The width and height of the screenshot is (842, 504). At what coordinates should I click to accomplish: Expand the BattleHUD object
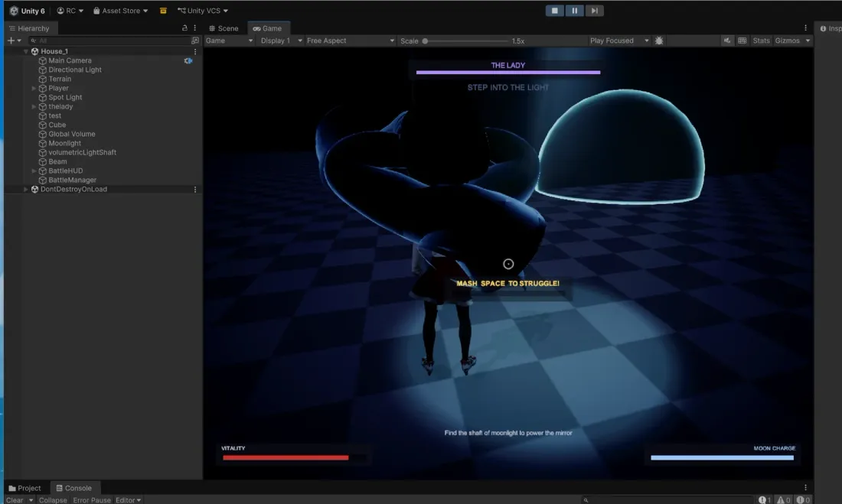click(34, 171)
